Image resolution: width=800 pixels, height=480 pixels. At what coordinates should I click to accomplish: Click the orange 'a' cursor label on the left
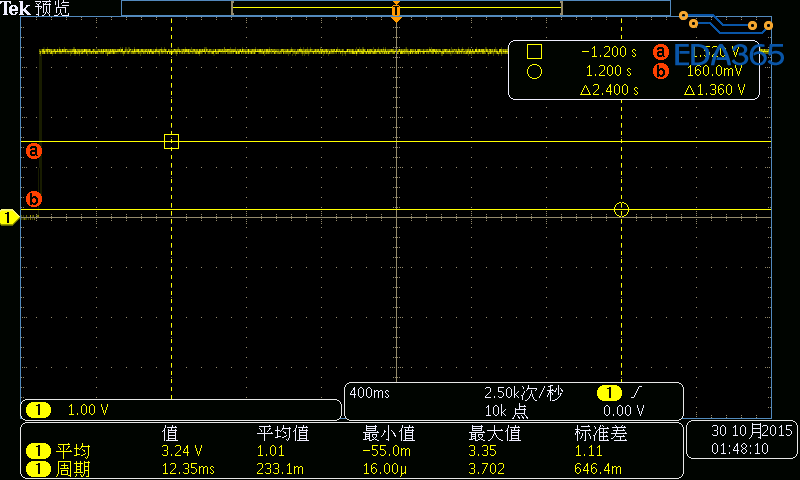[34, 151]
